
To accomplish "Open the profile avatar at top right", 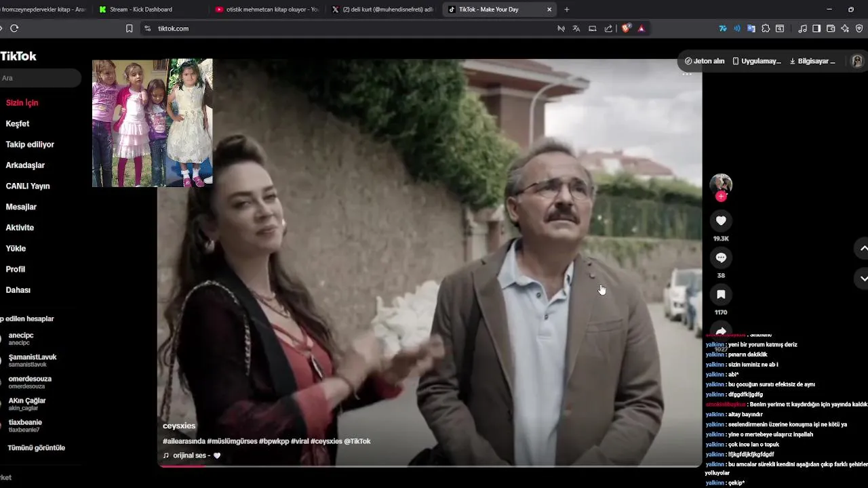I will coord(857,61).
